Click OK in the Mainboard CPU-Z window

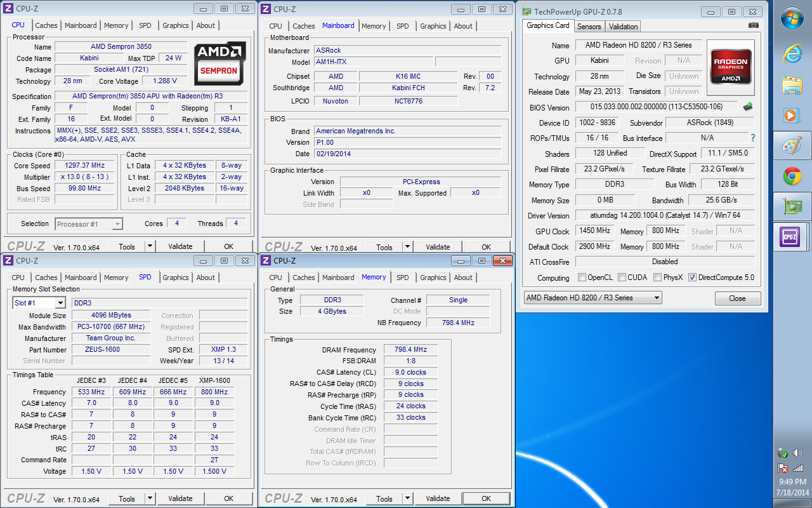click(486, 247)
